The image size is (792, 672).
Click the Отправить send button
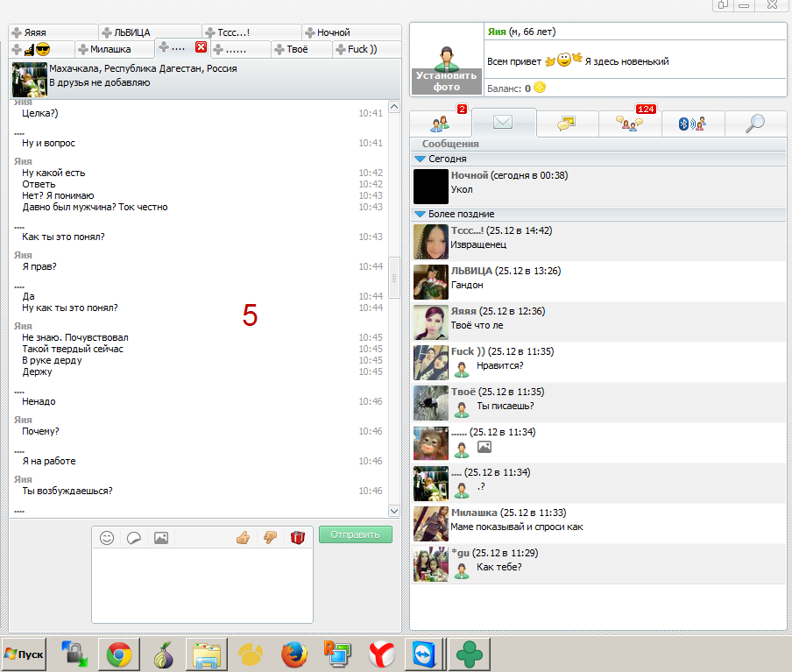click(x=355, y=534)
